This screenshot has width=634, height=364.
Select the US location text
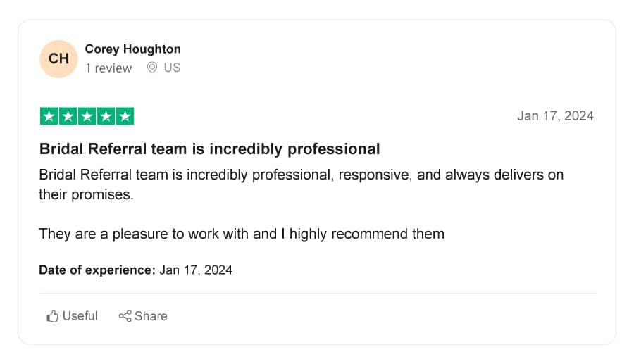coord(172,68)
